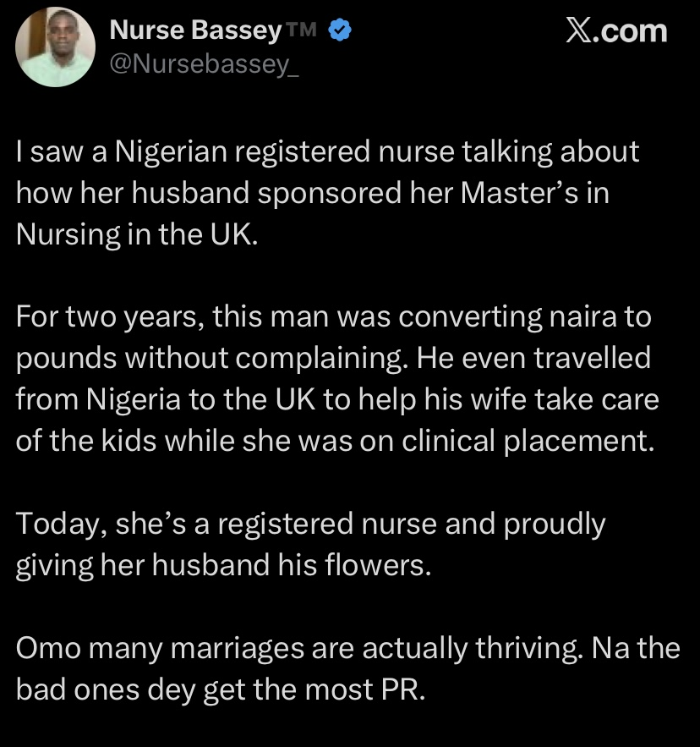
Task: Open Nurse Bassey's profile picture
Action: pyautogui.click(x=55, y=47)
